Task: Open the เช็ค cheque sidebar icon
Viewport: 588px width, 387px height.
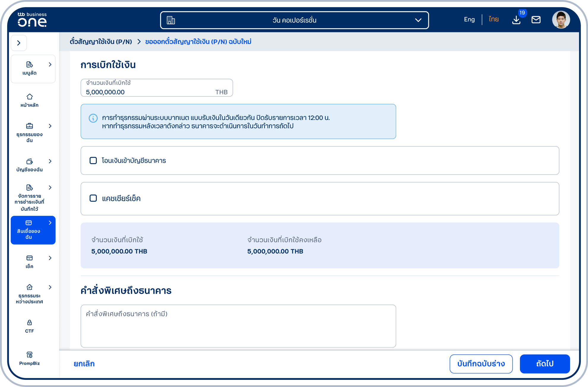Action: pos(29,258)
